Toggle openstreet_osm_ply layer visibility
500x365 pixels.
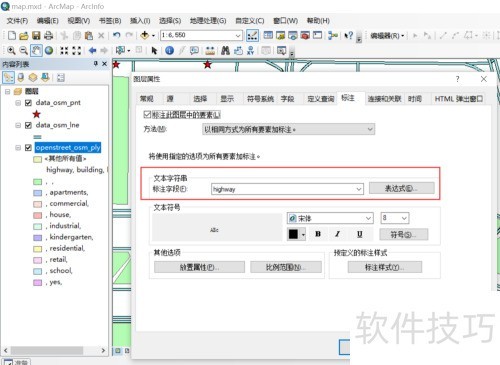pos(28,148)
